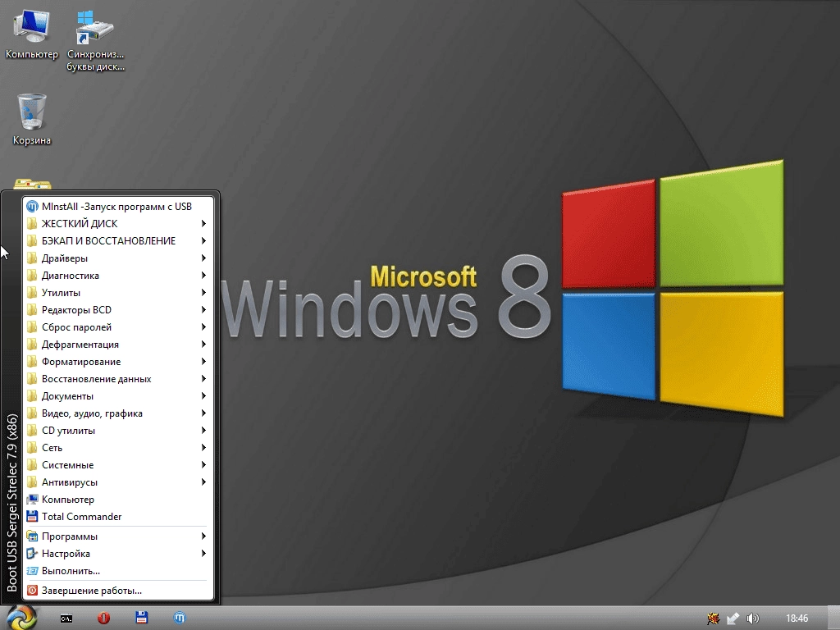
Task: Open the CD утилиты menu entry
Action: click(x=118, y=430)
